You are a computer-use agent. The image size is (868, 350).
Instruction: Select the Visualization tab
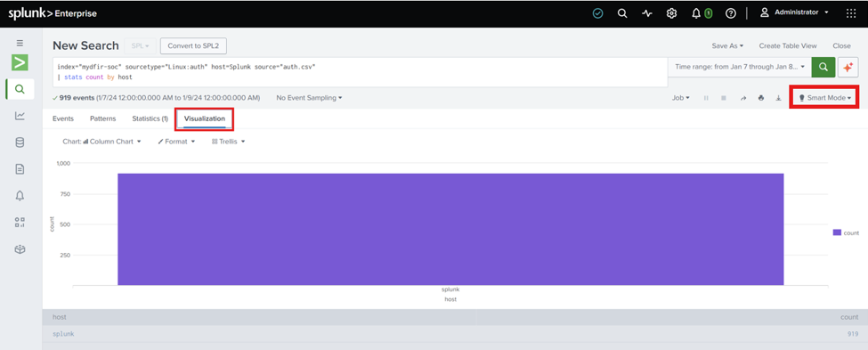[204, 118]
